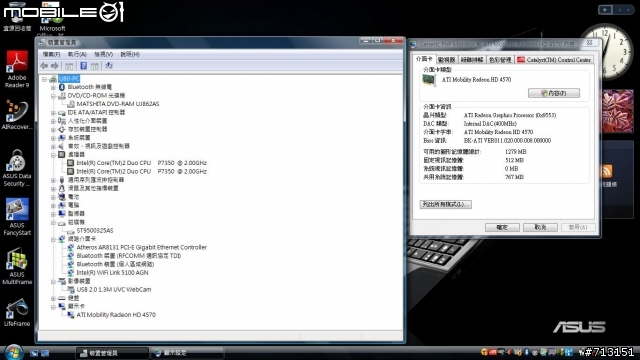
Task: Click 'ATI Radeon Graphics Processor (0x9553)' chip text
Action: [x=510, y=116]
